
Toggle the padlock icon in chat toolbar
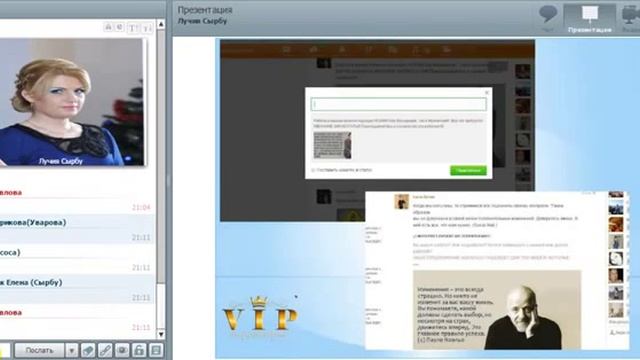(x=139, y=350)
